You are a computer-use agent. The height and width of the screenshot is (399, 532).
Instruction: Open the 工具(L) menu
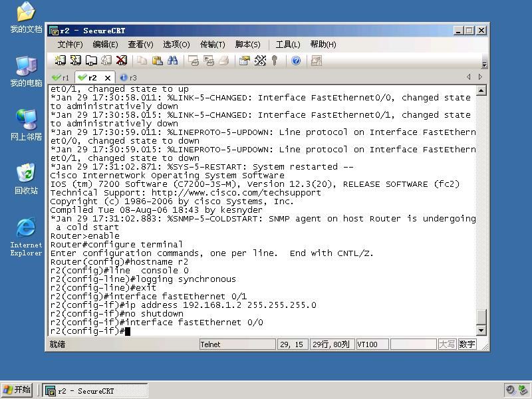[288, 45]
